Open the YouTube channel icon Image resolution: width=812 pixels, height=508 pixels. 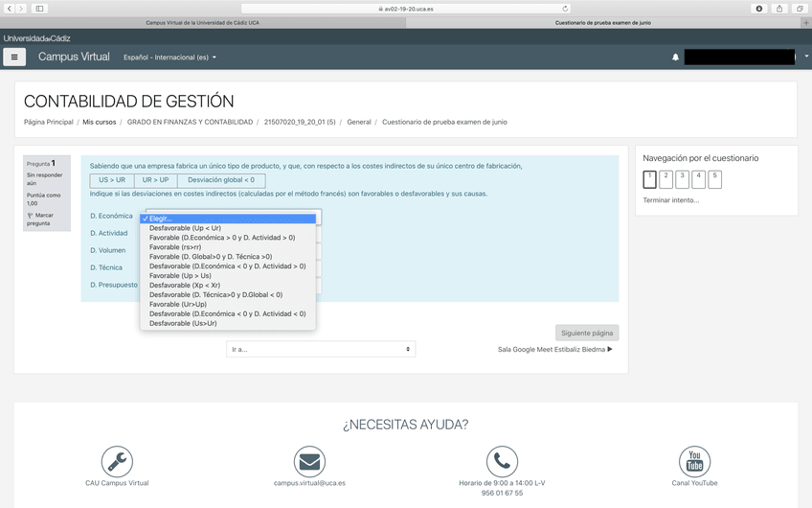pyautogui.click(x=694, y=462)
